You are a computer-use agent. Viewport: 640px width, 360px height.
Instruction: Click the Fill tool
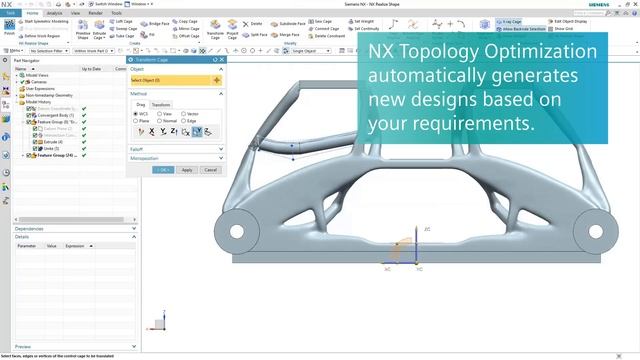pos(148,35)
